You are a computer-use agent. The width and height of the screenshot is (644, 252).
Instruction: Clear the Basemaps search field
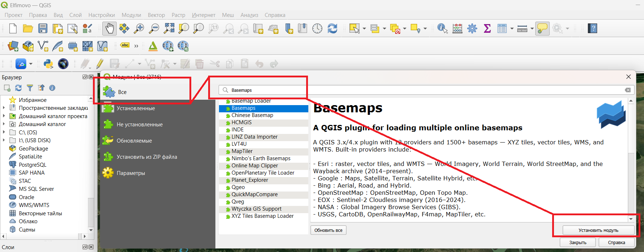[628, 90]
